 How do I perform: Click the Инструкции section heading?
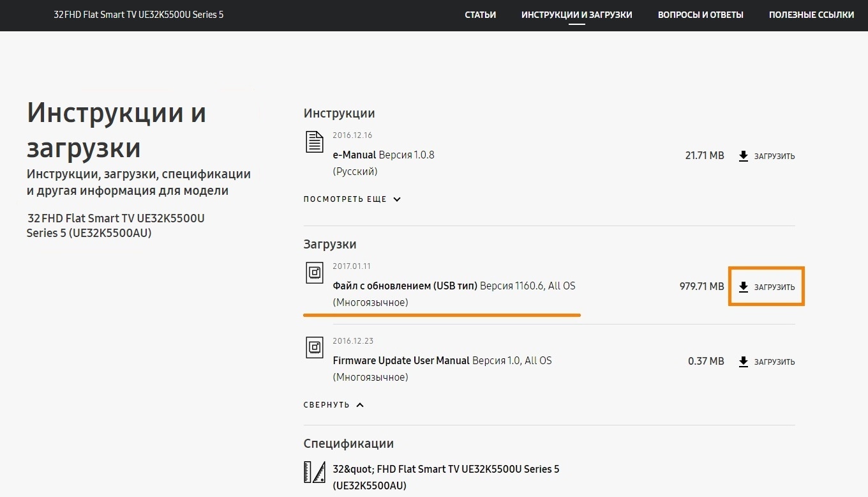(x=339, y=114)
